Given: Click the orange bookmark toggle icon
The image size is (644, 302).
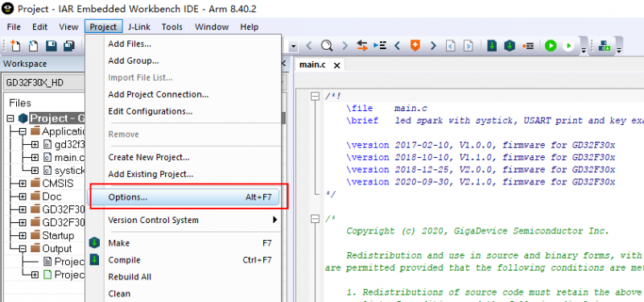Looking at the screenshot, I should click(x=415, y=45).
